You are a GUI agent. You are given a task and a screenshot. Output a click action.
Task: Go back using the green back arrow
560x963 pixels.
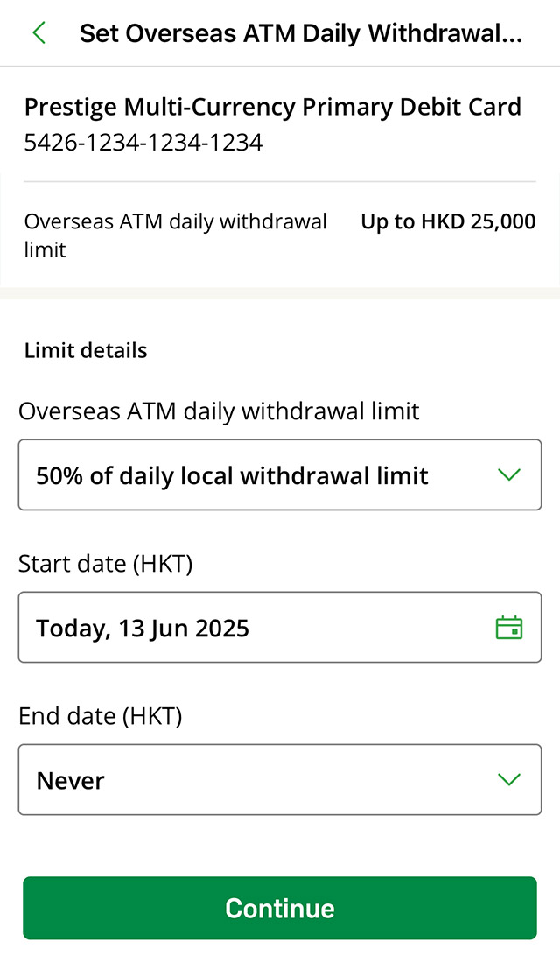click(38, 33)
